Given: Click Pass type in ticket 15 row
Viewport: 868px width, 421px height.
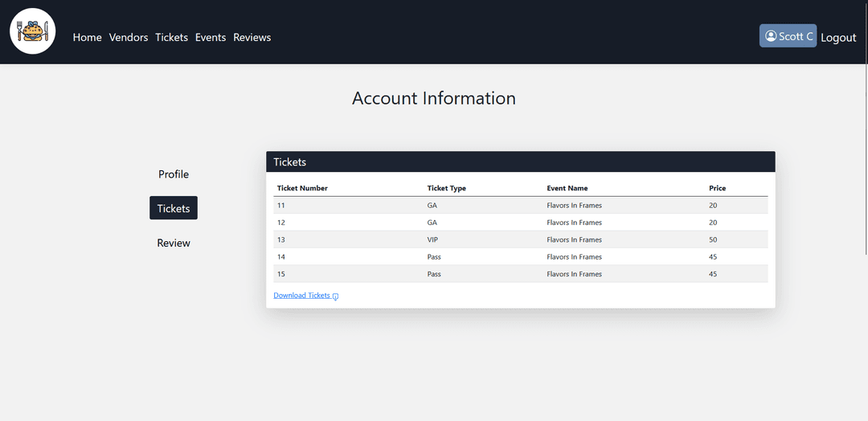Looking at the screenshot, I should (x=483, y=274).
